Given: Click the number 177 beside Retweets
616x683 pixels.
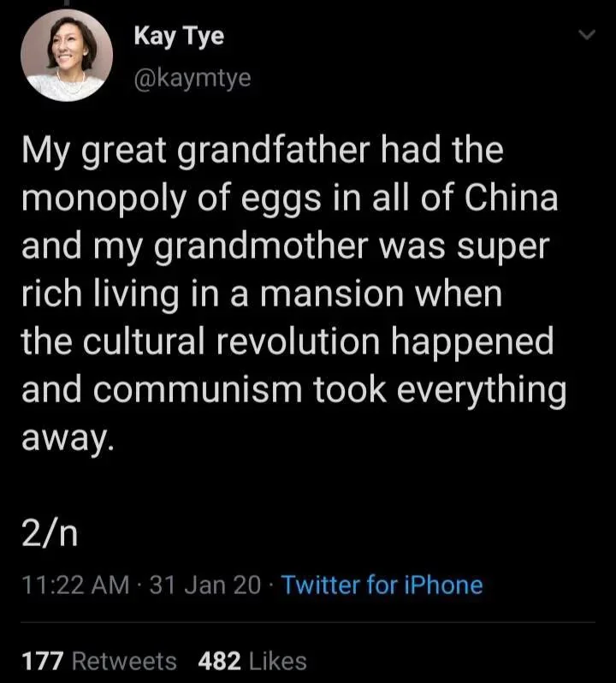Looking at the screenshot, I should (x=43, y=661).
